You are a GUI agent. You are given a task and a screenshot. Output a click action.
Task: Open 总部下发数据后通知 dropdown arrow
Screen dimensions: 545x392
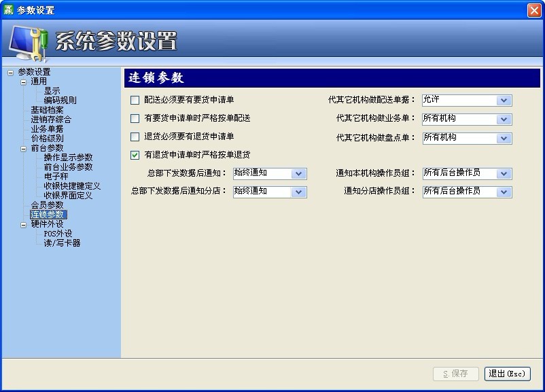[298, 173]
